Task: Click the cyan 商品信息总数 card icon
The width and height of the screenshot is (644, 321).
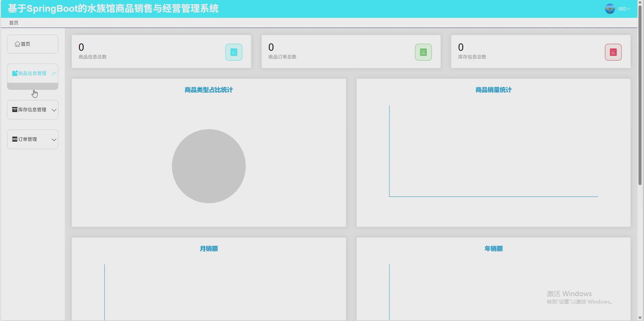Action: (234, 52)
